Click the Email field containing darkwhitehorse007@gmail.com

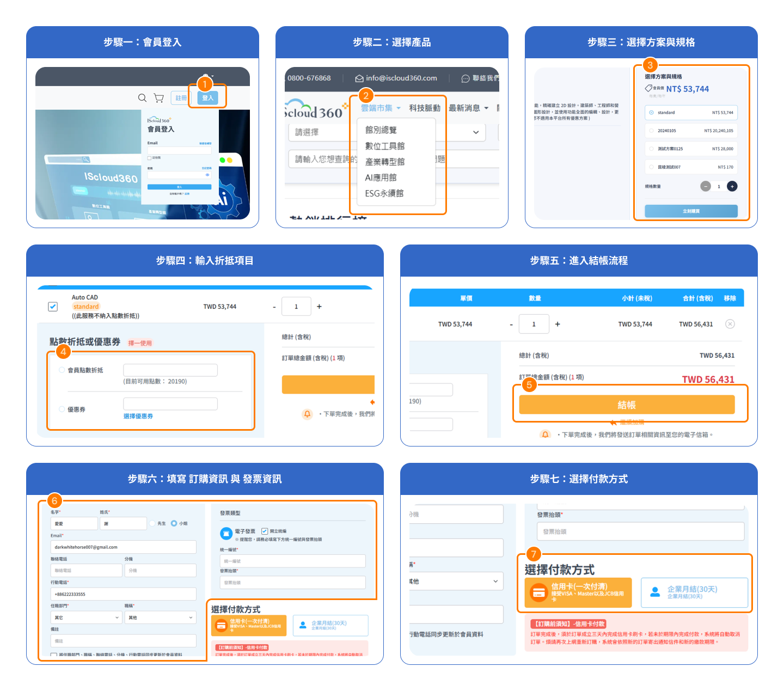tap(123, 547)
